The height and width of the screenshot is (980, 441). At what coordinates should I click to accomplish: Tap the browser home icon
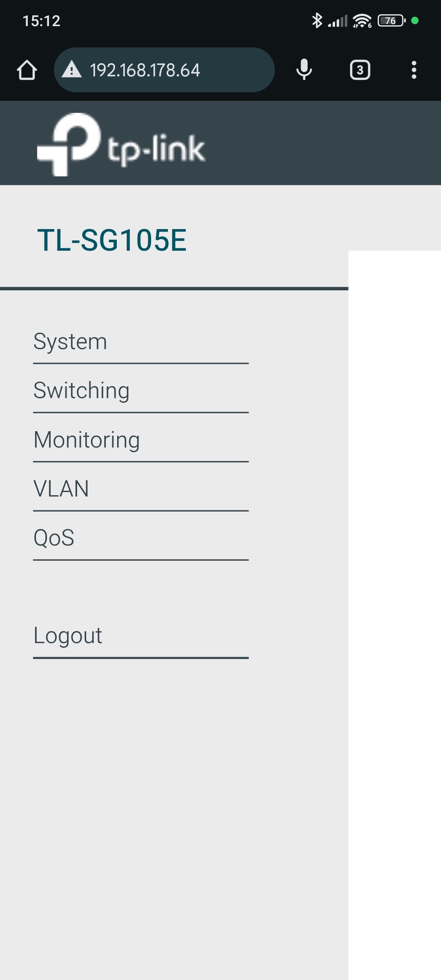(27, 70)
